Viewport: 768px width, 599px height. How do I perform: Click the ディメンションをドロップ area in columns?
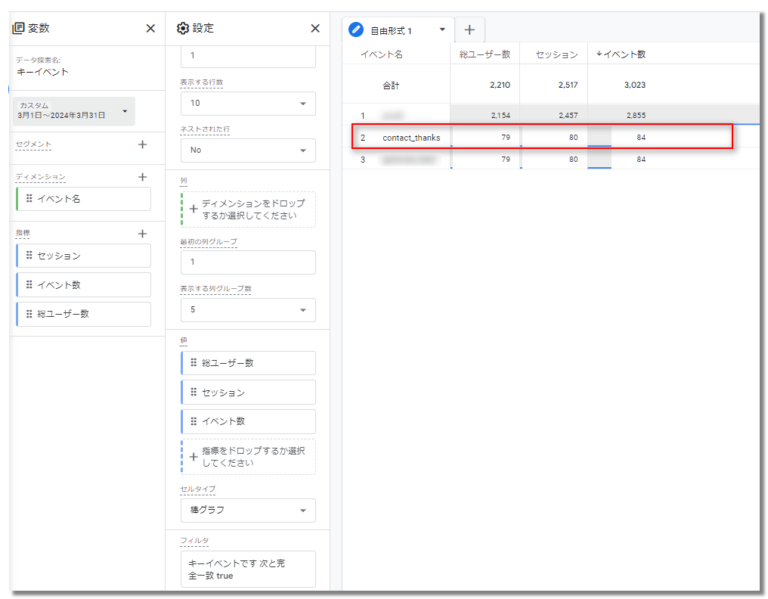248,209
